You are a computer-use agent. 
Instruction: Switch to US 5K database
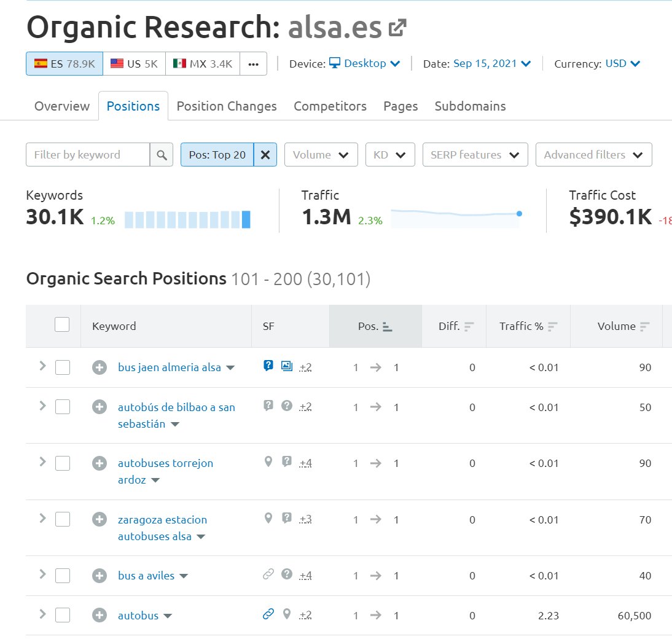pos(134,64)
